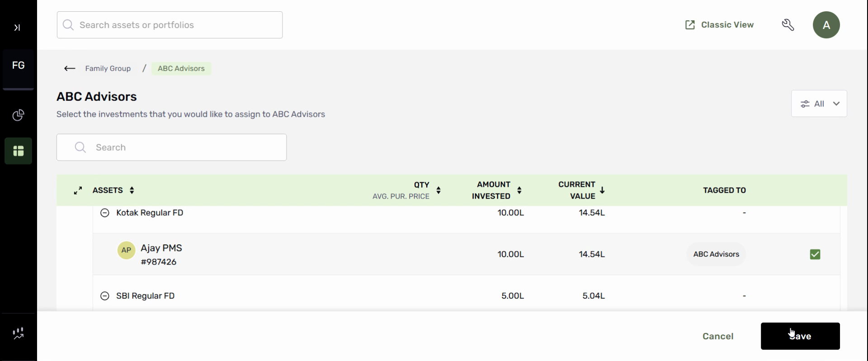Open the pie chart analytics icon

click(18, 115)
